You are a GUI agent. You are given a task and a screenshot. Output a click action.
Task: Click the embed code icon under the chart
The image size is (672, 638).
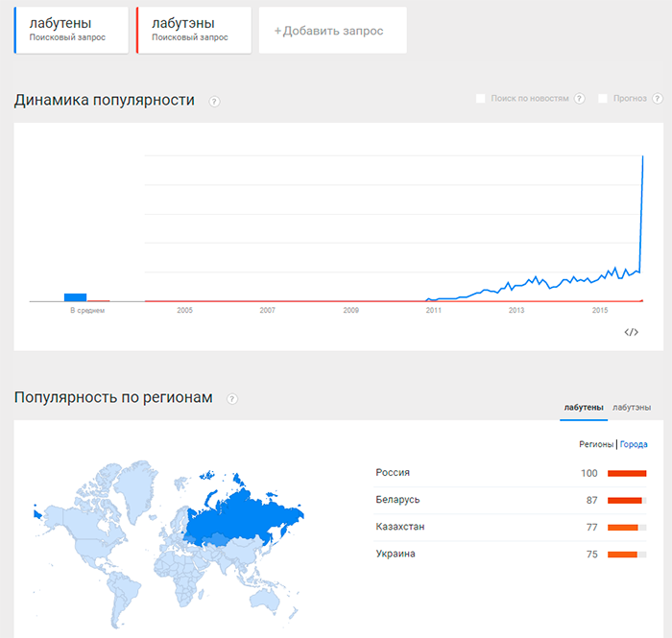(x=631, y=332)
